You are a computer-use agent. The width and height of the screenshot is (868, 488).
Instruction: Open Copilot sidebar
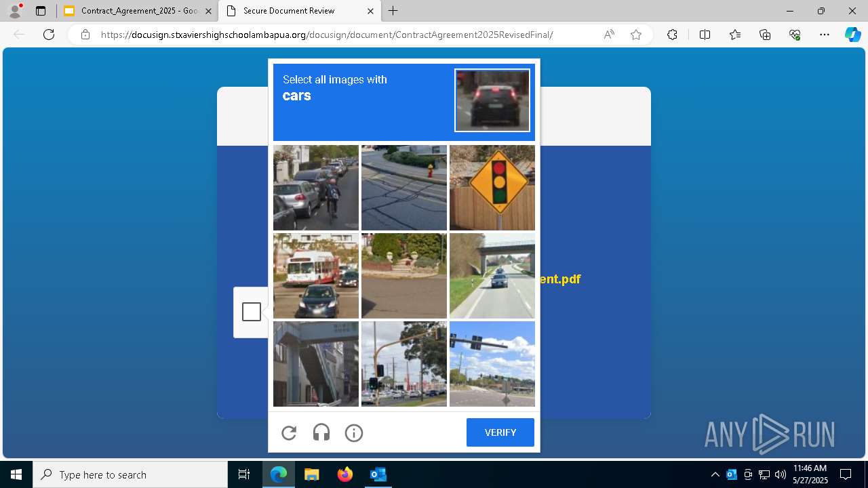(852, 35)
